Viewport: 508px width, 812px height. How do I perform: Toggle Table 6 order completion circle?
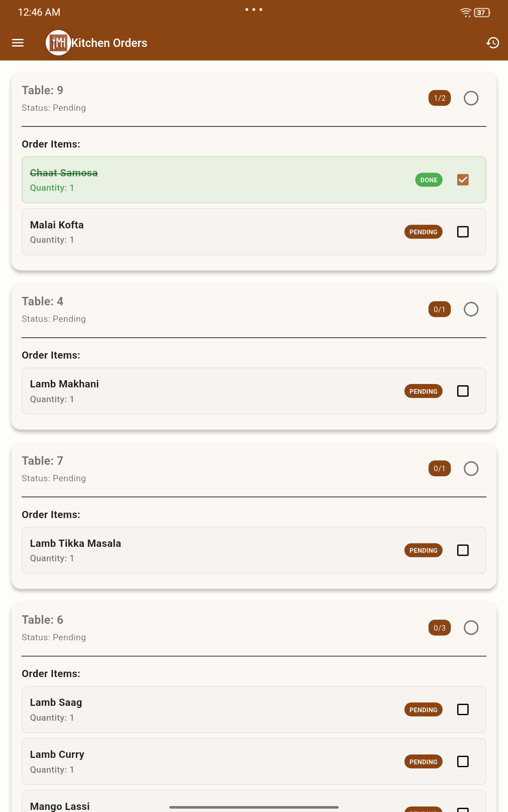pos(471,628)
